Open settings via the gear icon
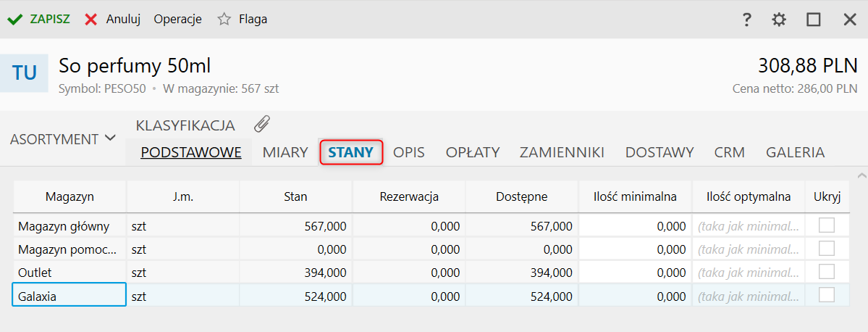The image size is (868, 332). click(x=779, y=20)
